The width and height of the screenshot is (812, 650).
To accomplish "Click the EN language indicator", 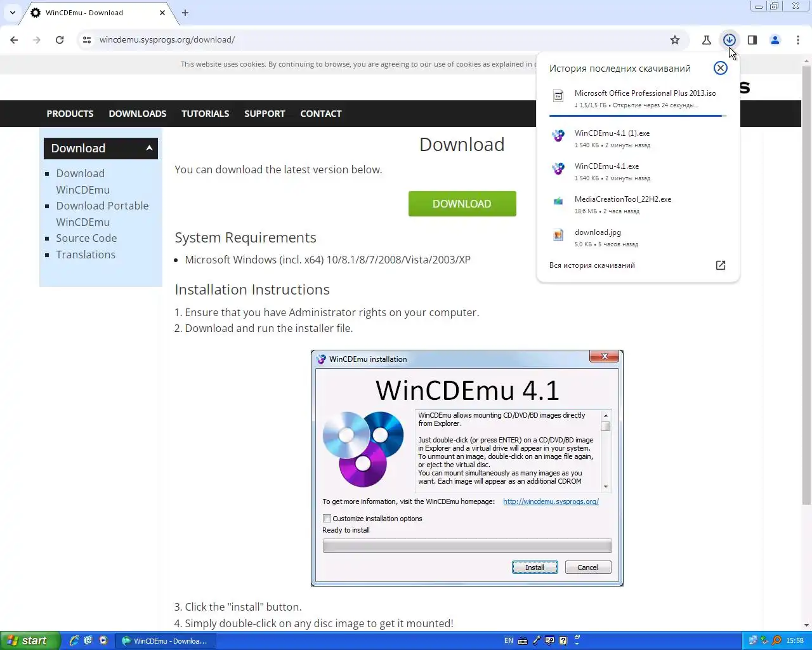I will click(x=509, y=640).
